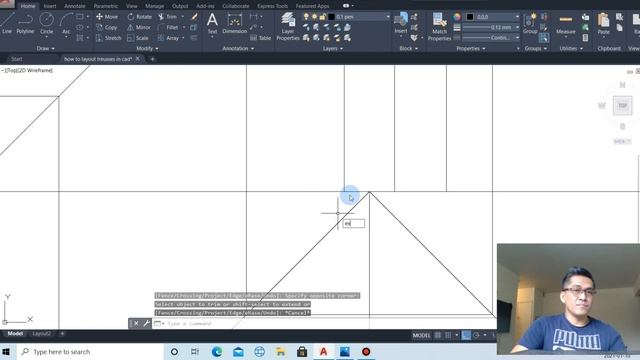Select the Line drawing tool
Viewport: 640px width, 360px height.
click(x=7, y=24)
